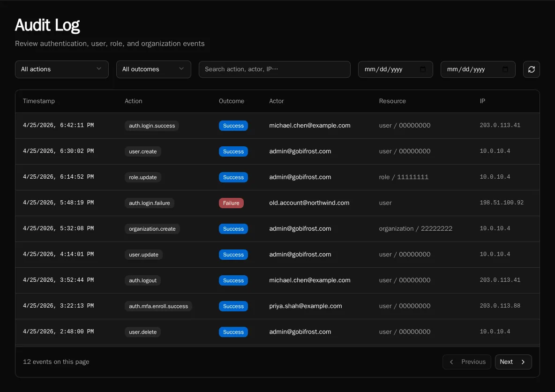
Task: Click the search action, actor, IP field
Action: (274, 69)
